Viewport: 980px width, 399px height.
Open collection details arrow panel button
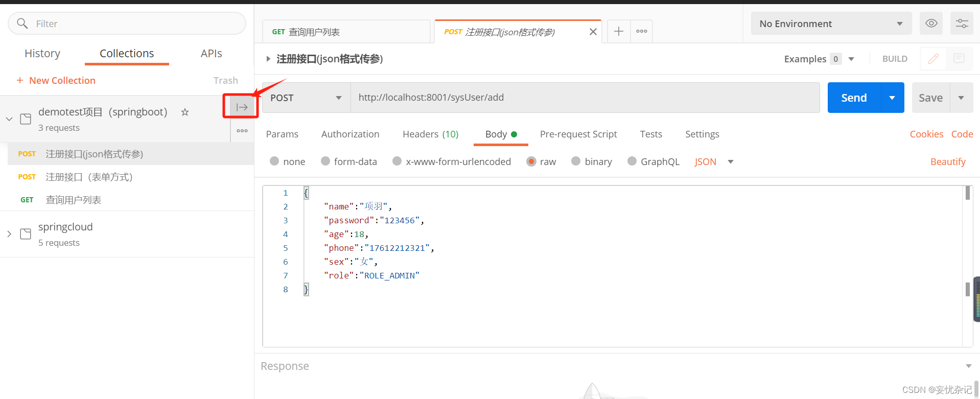(242, 107)
